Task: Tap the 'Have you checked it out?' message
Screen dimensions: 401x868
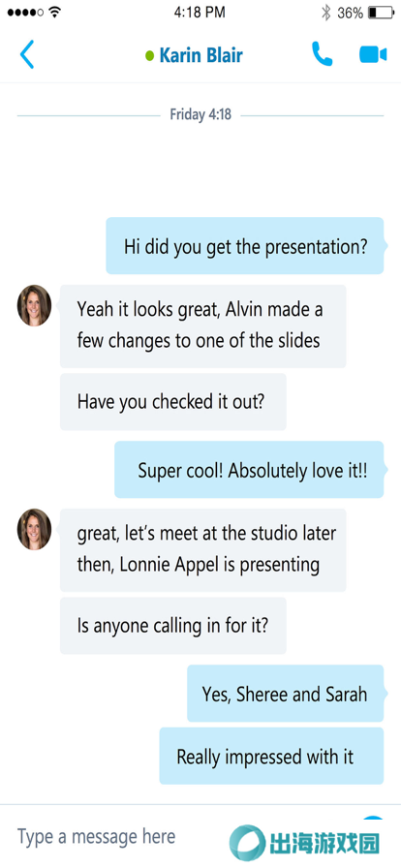Action: click(x=172, y=401)
